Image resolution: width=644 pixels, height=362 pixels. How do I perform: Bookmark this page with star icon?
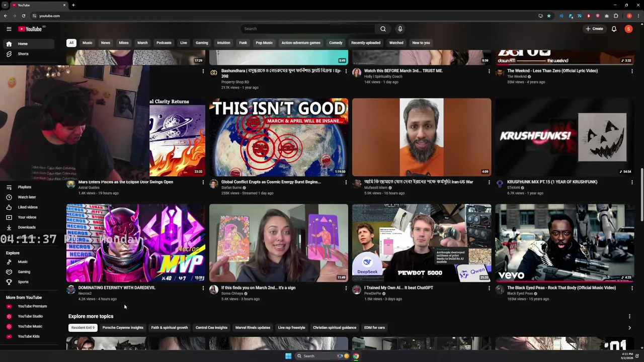(549, 16)
